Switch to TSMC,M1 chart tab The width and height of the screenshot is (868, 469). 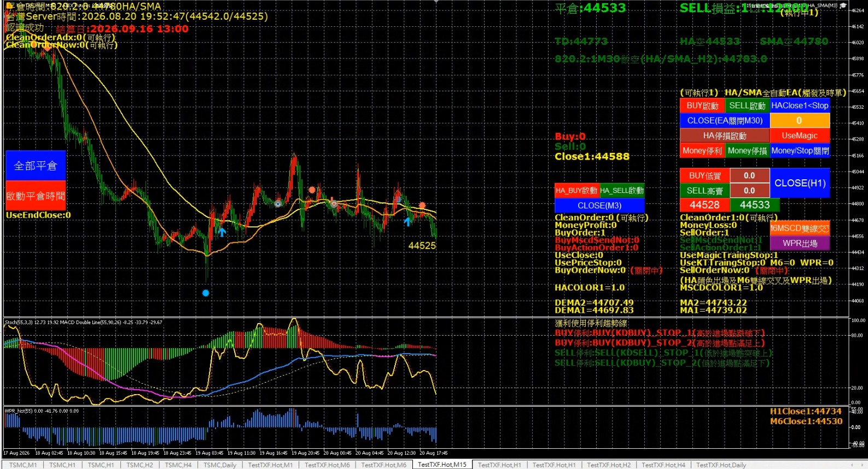[23, 465]
